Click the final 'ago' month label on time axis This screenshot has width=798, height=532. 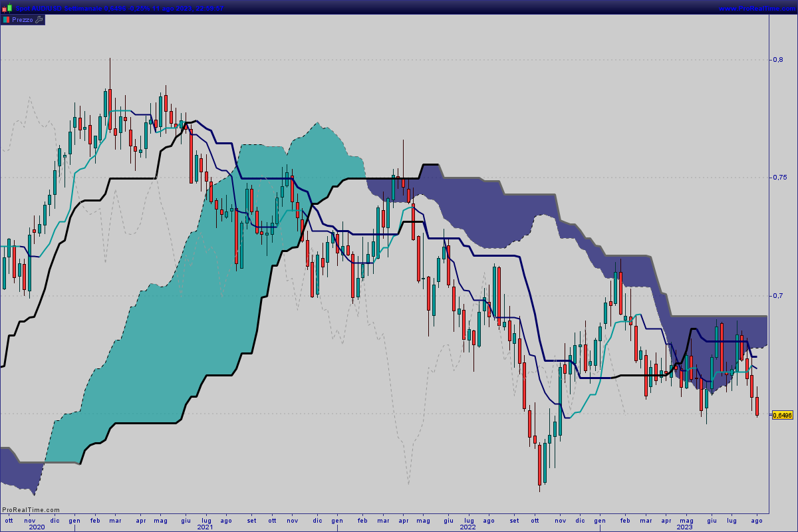[x=757, y=520]
